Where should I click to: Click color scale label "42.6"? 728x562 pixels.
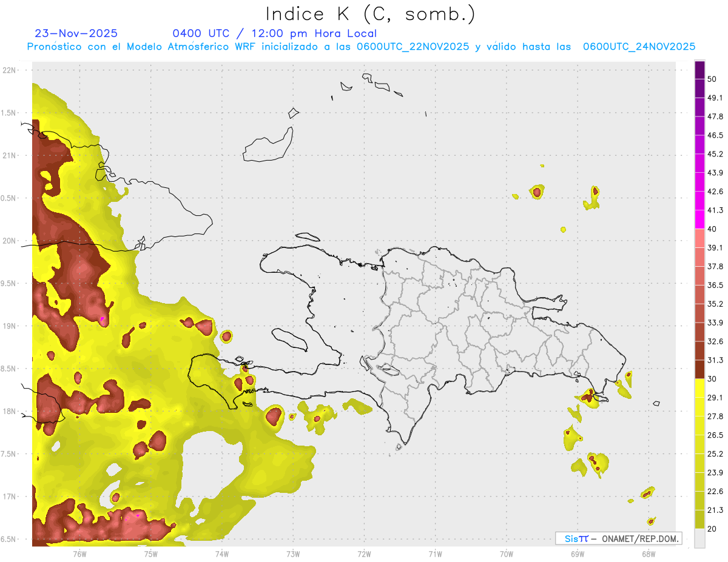(715, 192)
